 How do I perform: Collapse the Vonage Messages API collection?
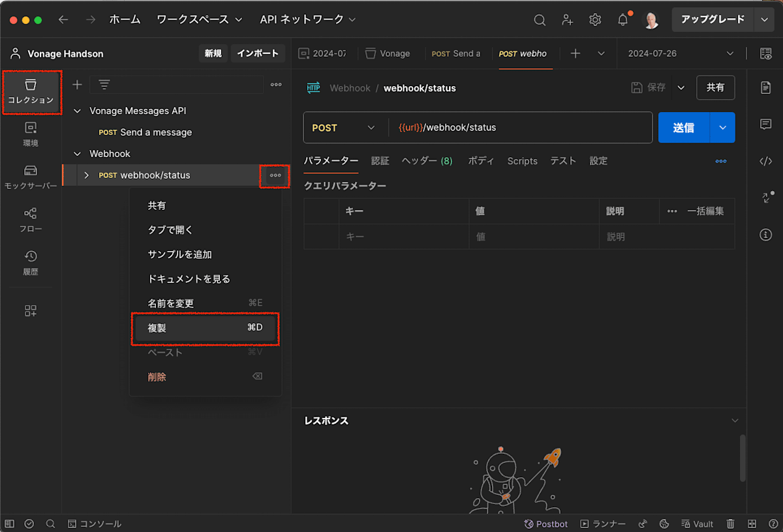click(x=77, y=111)
